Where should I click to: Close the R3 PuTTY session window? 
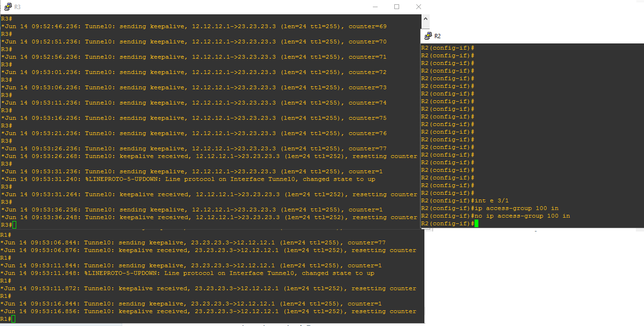tap(418, 7)
